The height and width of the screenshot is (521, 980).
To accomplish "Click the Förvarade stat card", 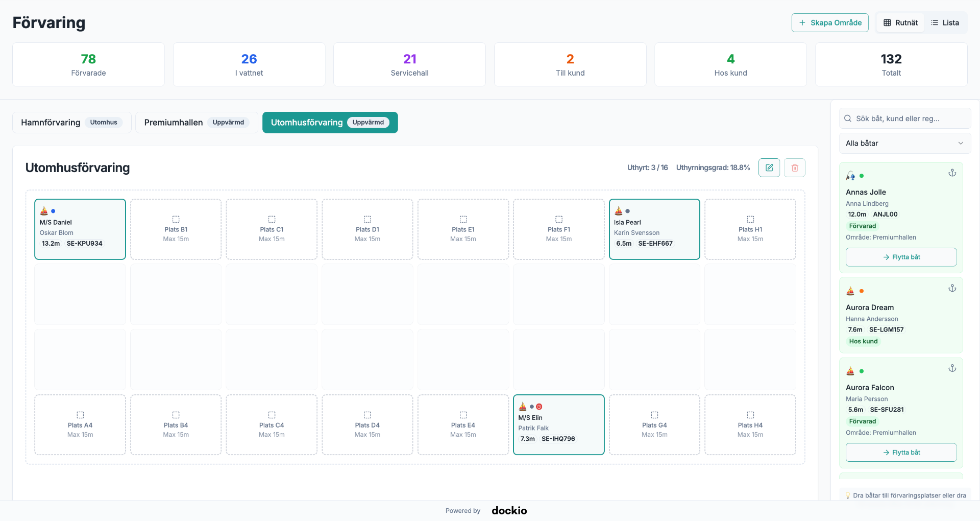I will tap(88, 65).
